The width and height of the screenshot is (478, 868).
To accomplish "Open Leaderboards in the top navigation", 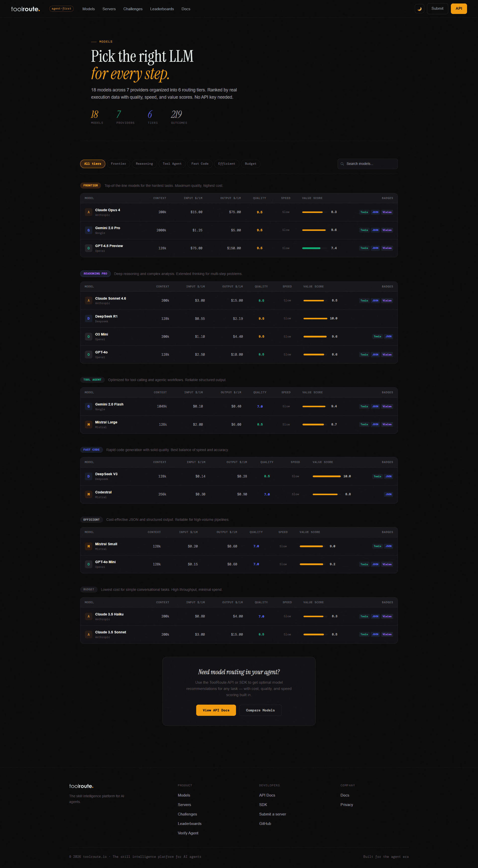I will pyautogui.click(x=162, y=9).
